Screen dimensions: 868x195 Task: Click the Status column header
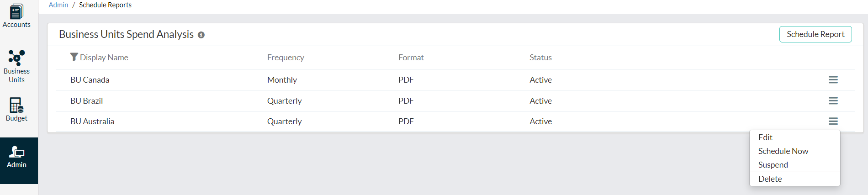pos(540,58)
